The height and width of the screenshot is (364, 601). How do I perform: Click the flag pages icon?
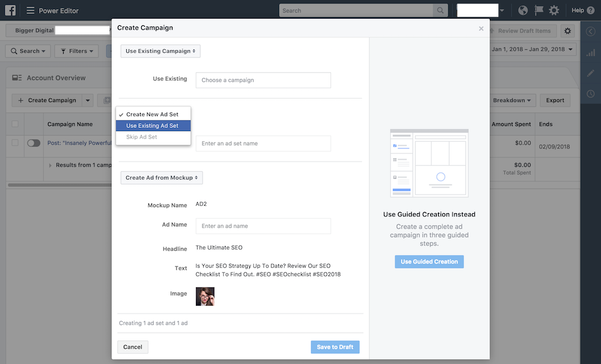(x=538, y=10)
